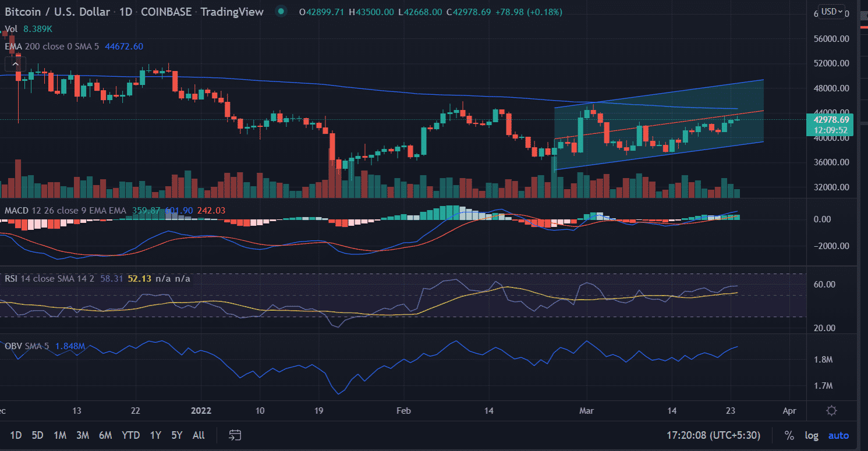The width and height of the screenshot is (868, 451).
Task: Select the 1Y time range
Action: pos(155,435)
